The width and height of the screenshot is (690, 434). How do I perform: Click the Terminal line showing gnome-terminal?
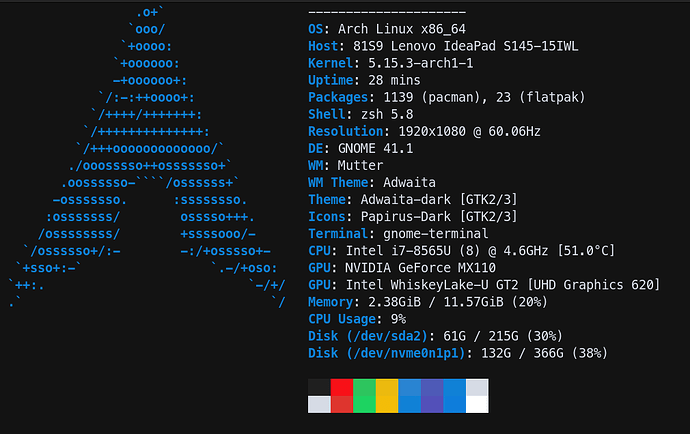[402, 233]
